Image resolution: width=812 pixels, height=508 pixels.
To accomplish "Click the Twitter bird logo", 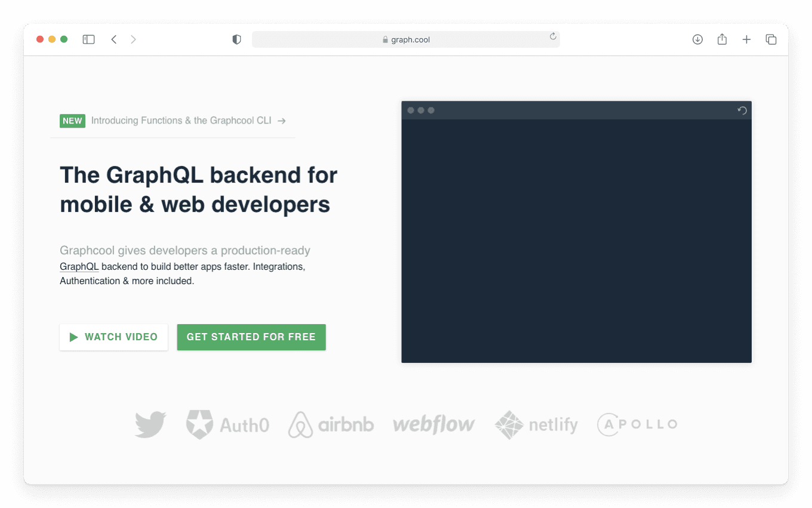I will coord(150,424).
